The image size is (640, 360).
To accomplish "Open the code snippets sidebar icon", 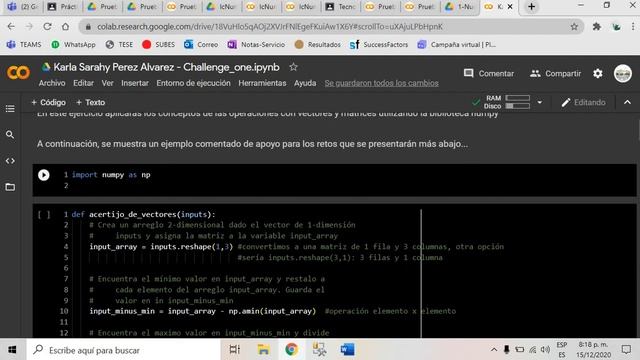I will 10,161.
